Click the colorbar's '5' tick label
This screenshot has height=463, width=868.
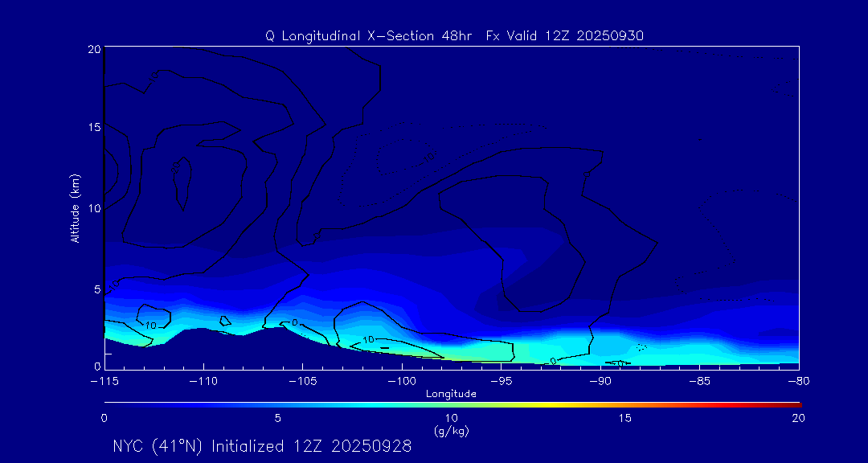pyautogui.click(x=277, y=418)
